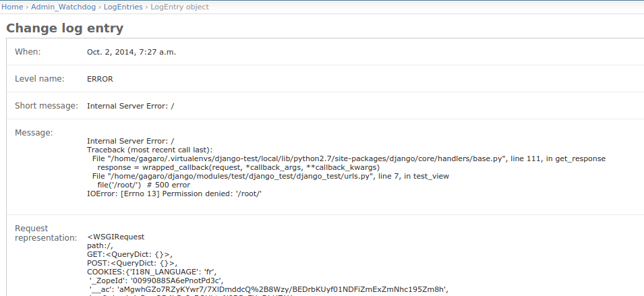Click the 'Message:' field label
The height and width of the screenshot is (296, 644).
tap(34, 133)
